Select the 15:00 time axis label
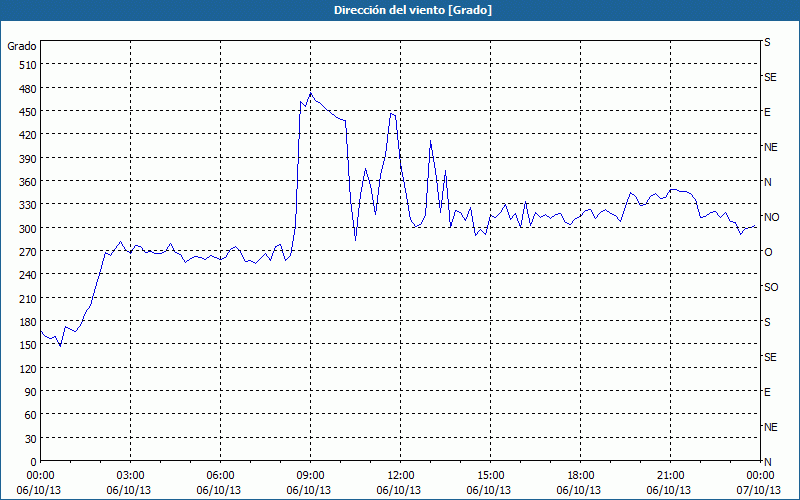This screenshot has height=500, width=800. (490, 476)
